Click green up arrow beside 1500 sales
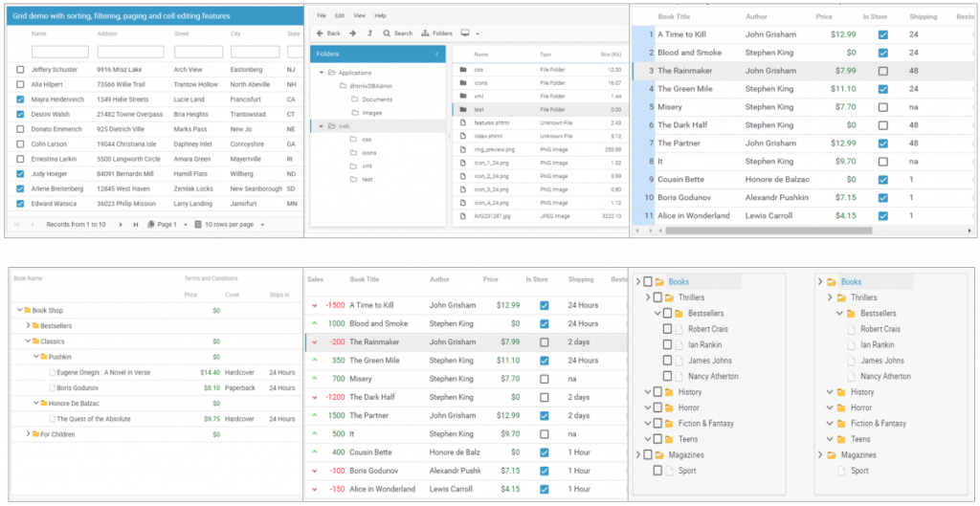980x506 pixels. 314,415
